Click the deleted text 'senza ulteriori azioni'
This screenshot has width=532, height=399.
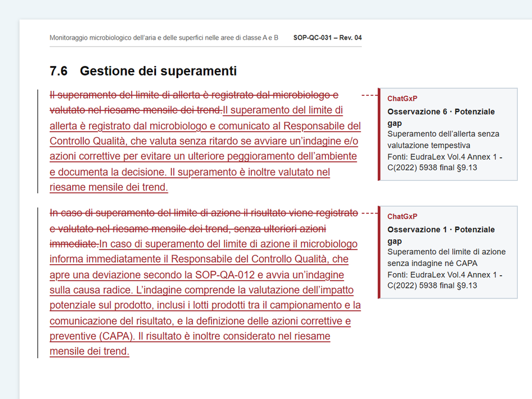point(280,229)
